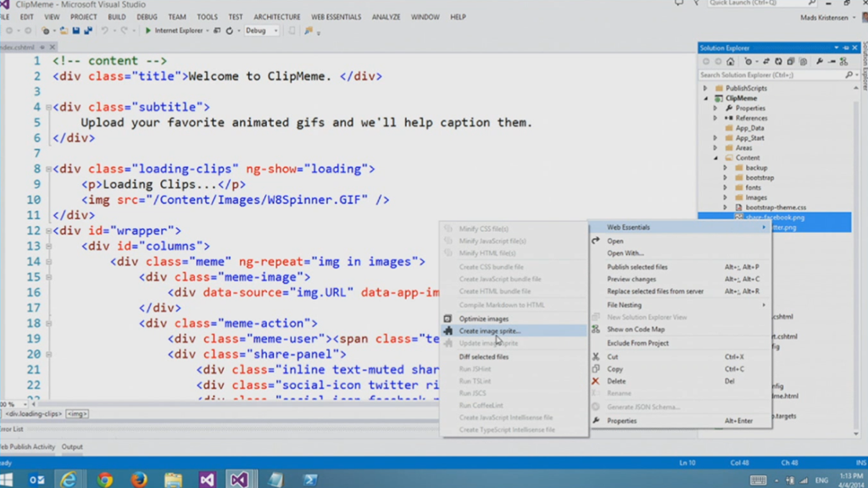The width and height of the screenshot is (868, 488).
Task: Expand the bootstrap folder node
Action: click(726, 178)
